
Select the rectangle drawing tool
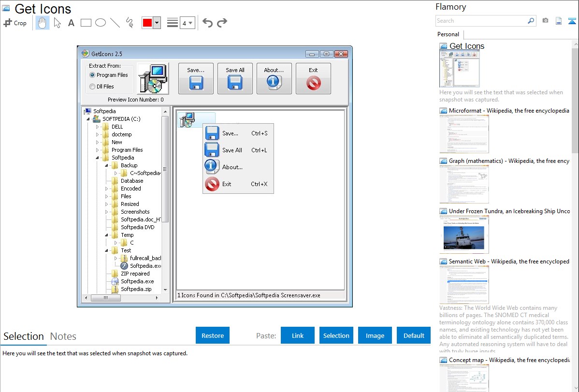[x=86, y=23]
